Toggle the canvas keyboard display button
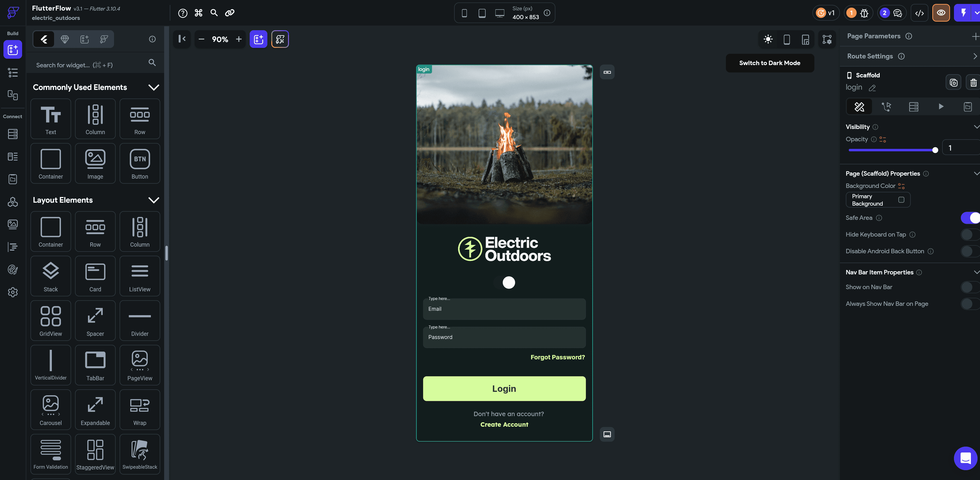Viewport: 980px width, 480px height. point(607,434)
